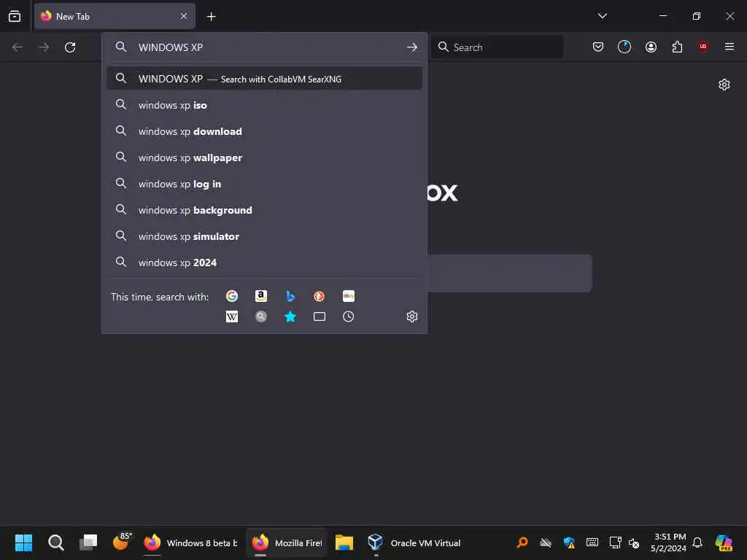
Task: Open network status tray icon
Action: [615, 542]
